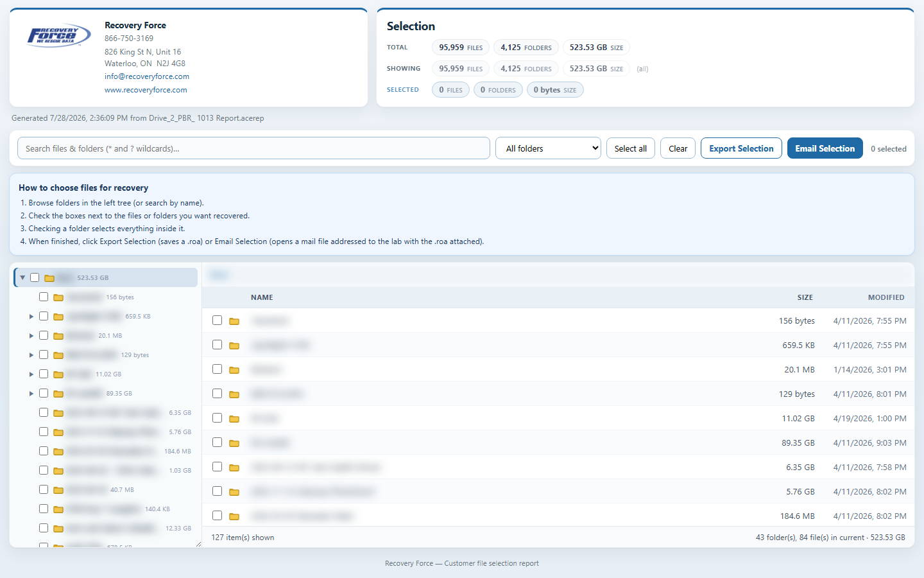Click the Select all button

coord(631,148)
